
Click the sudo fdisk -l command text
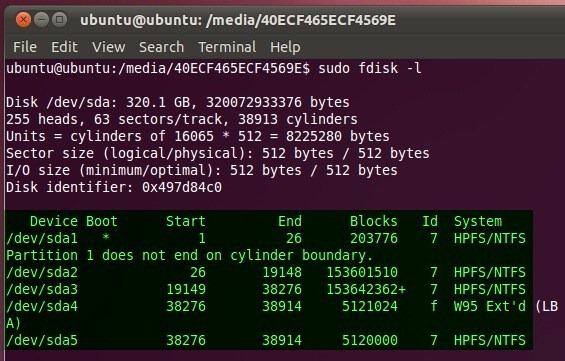pyautogui.click(x=370, y=68)
